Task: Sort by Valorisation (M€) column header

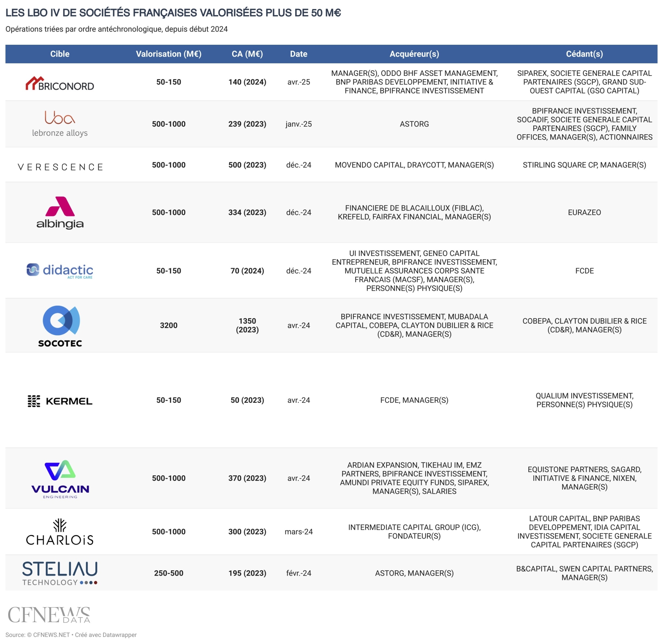Action: 168,54
